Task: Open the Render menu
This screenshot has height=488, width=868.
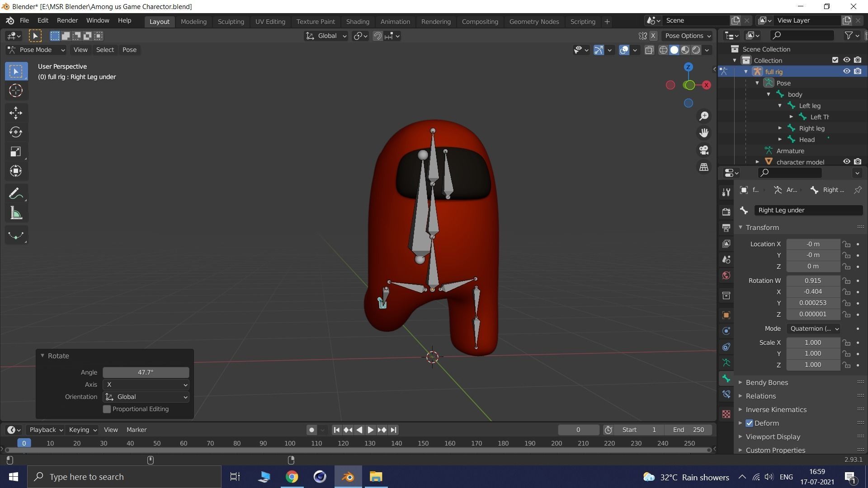Action: (x=67, y=21)
